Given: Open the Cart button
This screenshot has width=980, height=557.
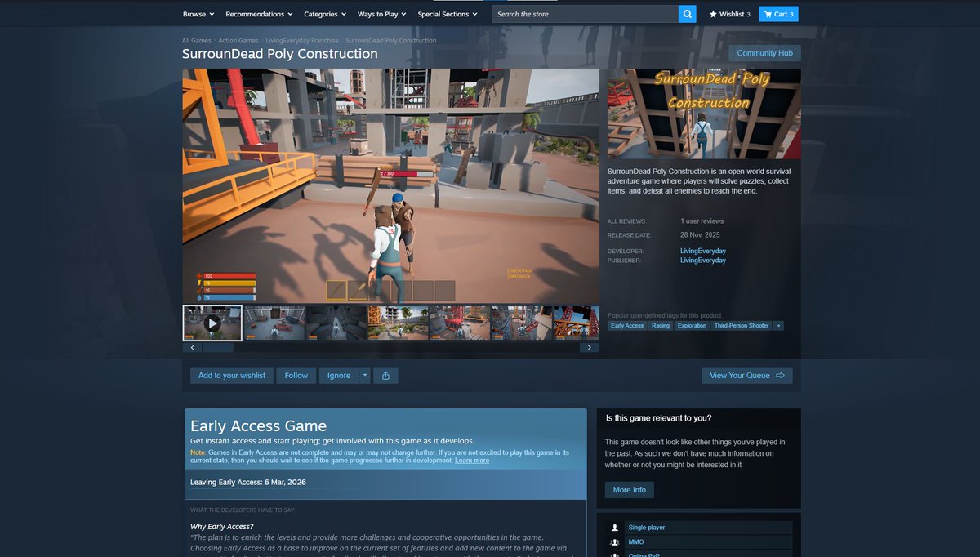Looking at the screenshot, I should point(778,14).
